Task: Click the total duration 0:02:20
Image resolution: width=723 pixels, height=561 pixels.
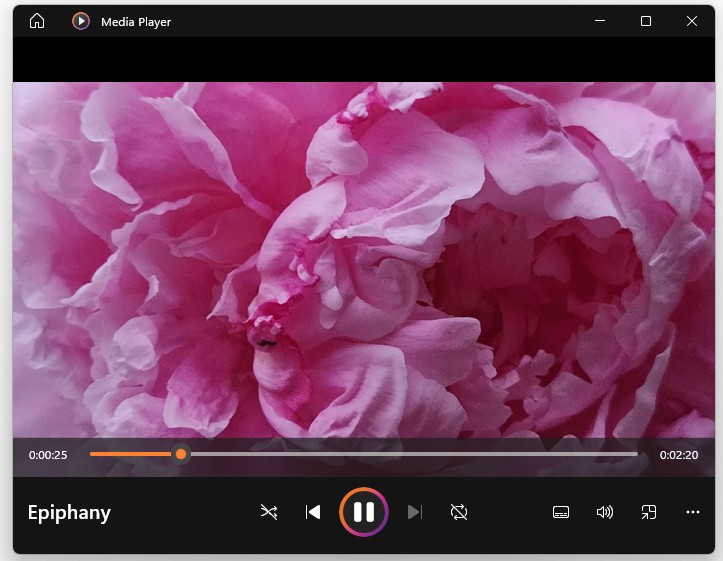Action: pos(679,455)
